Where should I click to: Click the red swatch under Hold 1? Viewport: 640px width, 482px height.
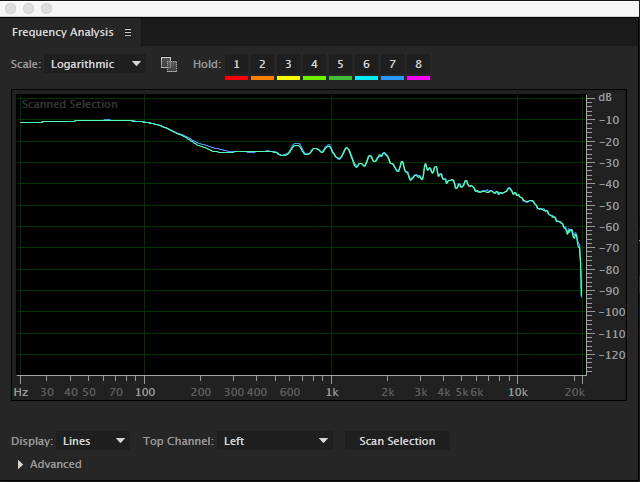pyautogui.click(x=236, y=78)
